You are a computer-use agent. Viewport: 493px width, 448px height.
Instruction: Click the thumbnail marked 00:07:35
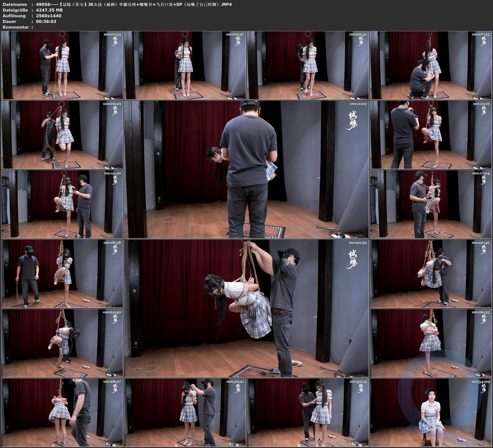(431, 65)
